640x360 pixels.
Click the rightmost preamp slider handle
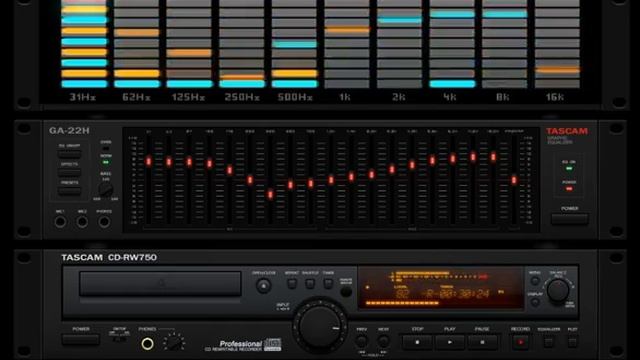514,180
